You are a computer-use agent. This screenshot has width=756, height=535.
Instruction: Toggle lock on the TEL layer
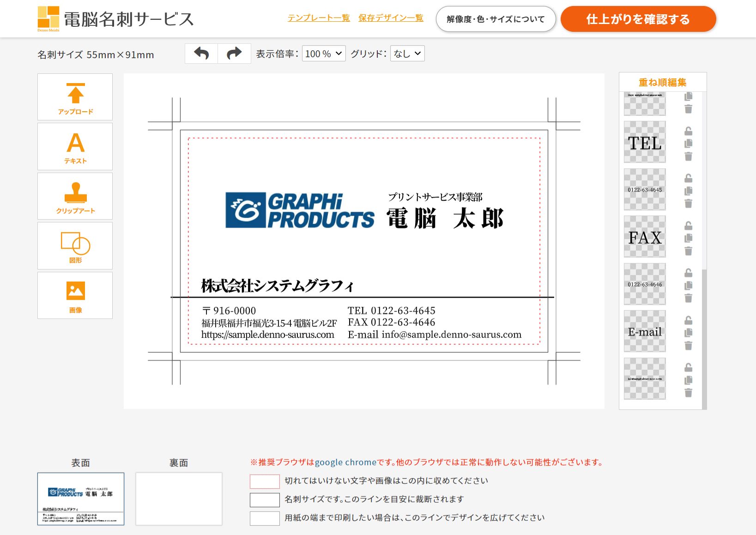point(688,131)
